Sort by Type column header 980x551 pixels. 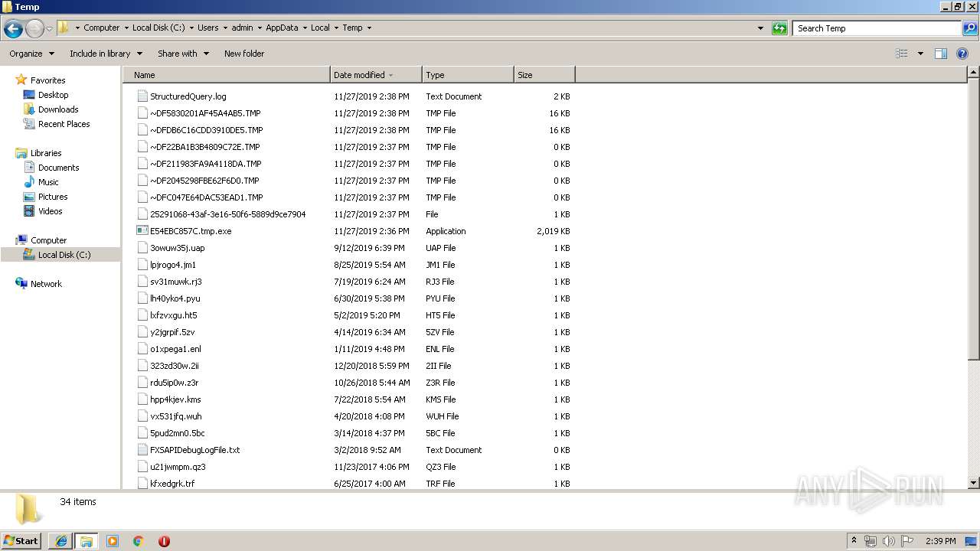point(468,75)
